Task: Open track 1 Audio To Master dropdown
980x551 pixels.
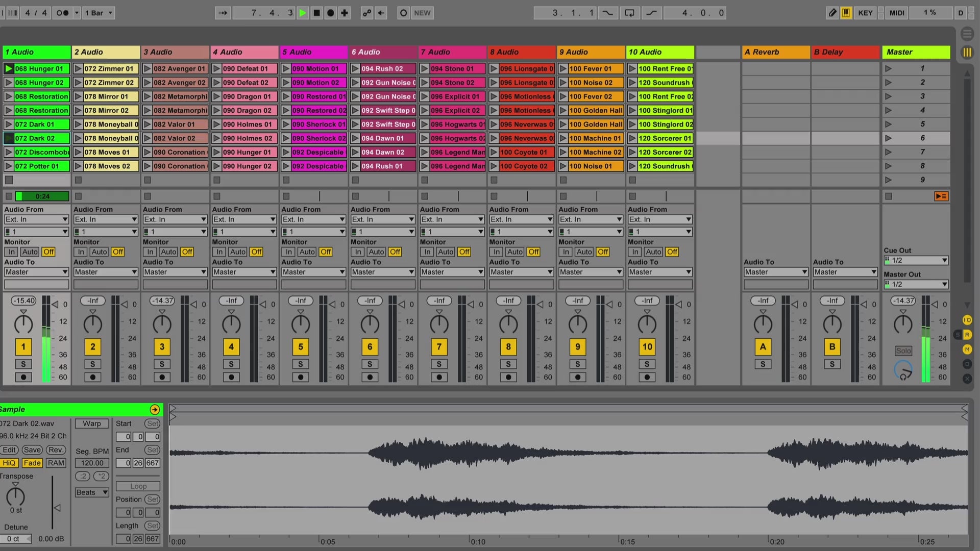Action: (x=36, y=272)
